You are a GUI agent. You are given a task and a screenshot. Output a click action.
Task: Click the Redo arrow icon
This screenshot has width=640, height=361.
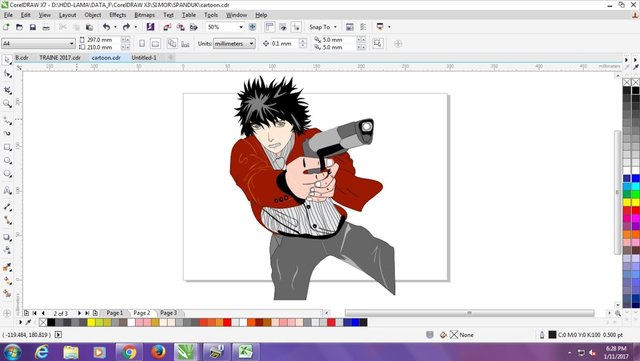click(126, 27)
